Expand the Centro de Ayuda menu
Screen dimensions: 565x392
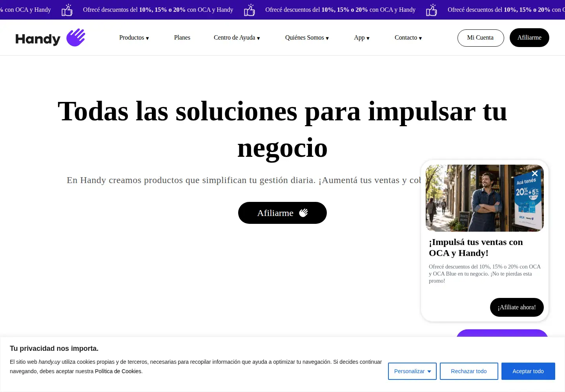[237, 38]
